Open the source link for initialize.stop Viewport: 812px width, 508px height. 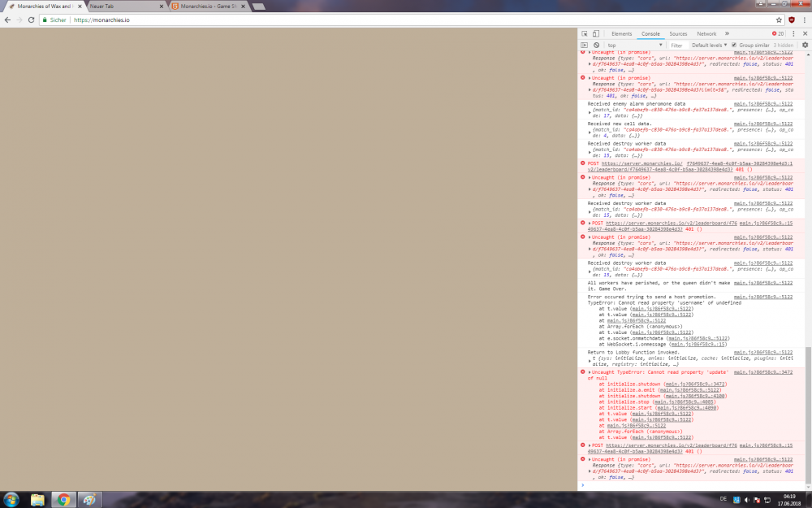pos(684,402)
